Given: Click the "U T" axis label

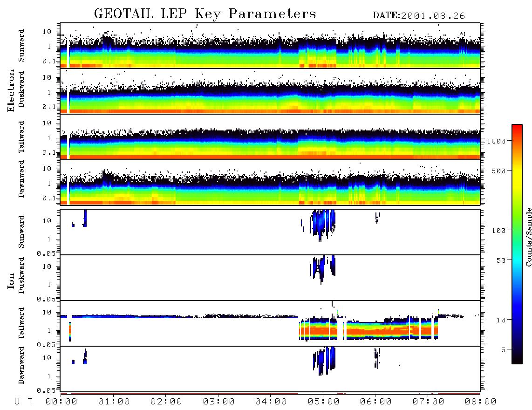Looking at the screenshot, I should click(x=23, y=402).
